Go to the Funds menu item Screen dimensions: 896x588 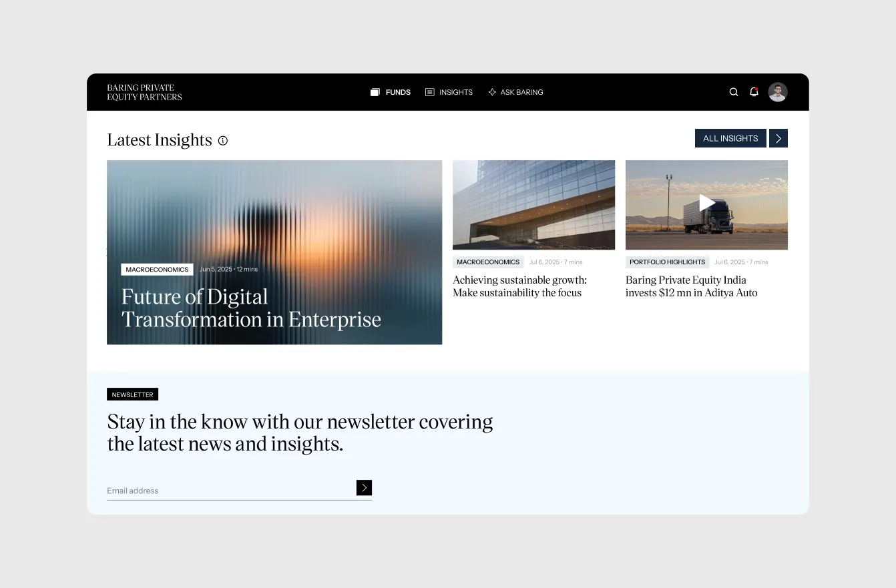tap(391, 92)
